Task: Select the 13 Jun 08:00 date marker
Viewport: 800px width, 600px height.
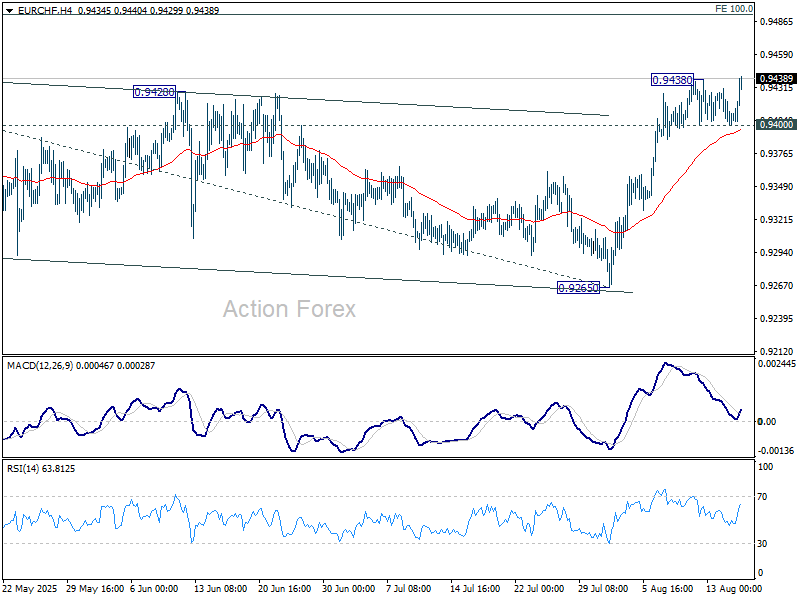Action: tap(218, 588)
